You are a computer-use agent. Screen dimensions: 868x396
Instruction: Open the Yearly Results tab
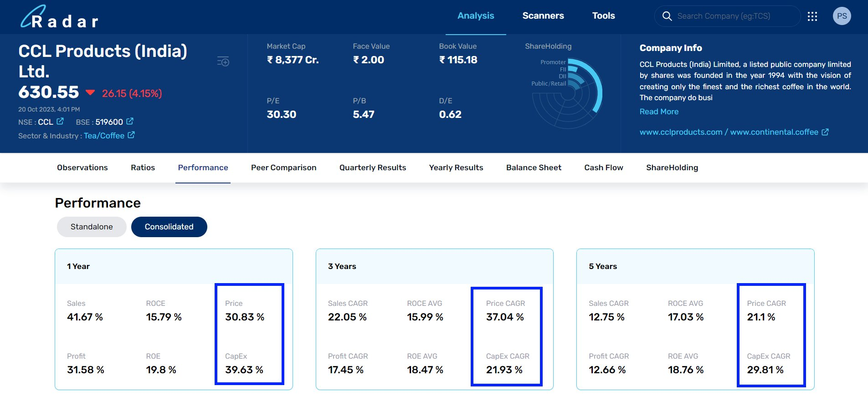pos(456,168)
